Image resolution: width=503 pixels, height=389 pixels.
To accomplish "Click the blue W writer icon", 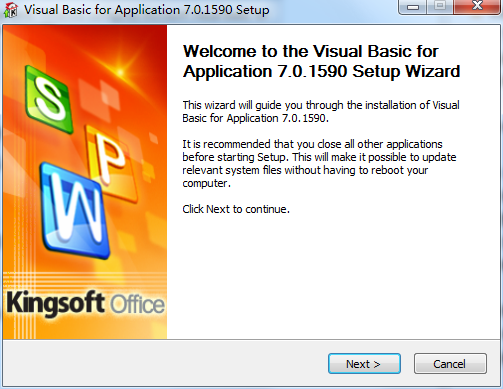I will (75, 211).
